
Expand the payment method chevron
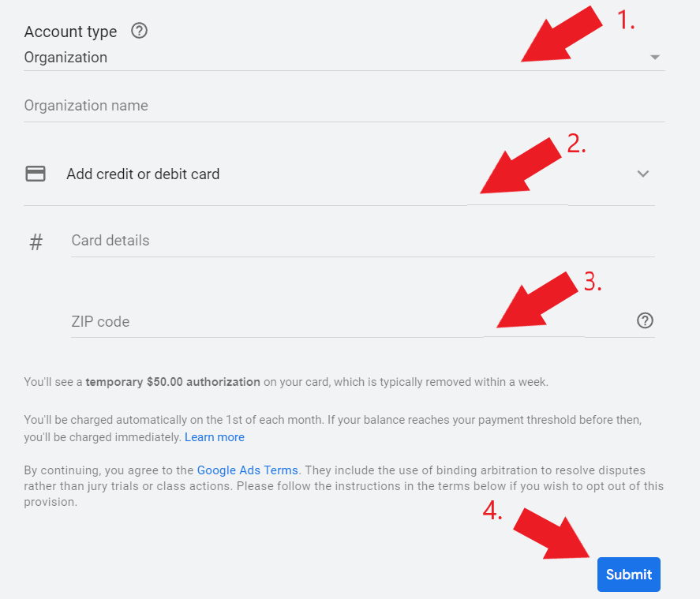coord(643,174)
